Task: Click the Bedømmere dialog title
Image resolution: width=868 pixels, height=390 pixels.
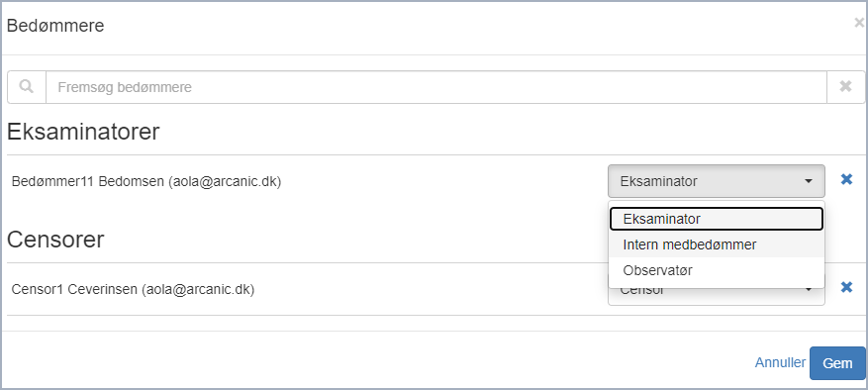Action: [x=55, y=25]
